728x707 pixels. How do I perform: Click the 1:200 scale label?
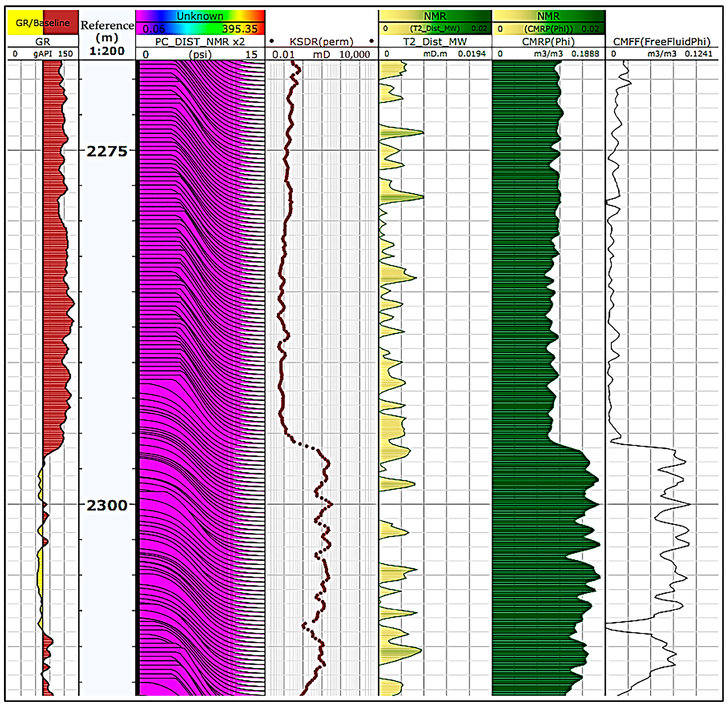107,51
